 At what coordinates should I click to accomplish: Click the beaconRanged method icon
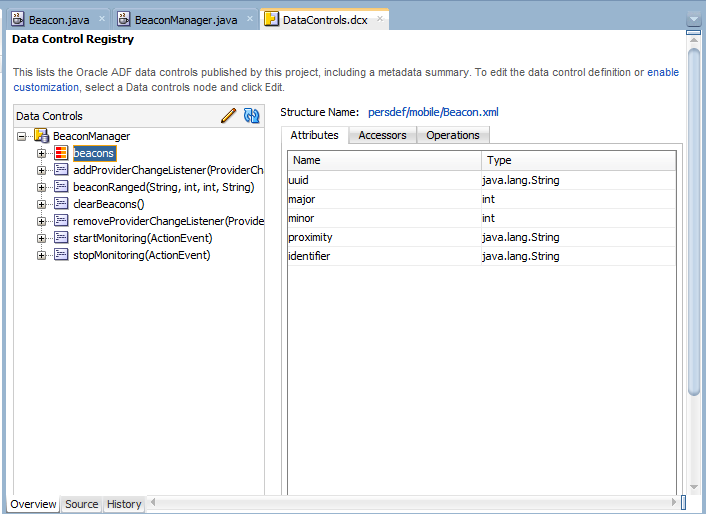[61, 187]
